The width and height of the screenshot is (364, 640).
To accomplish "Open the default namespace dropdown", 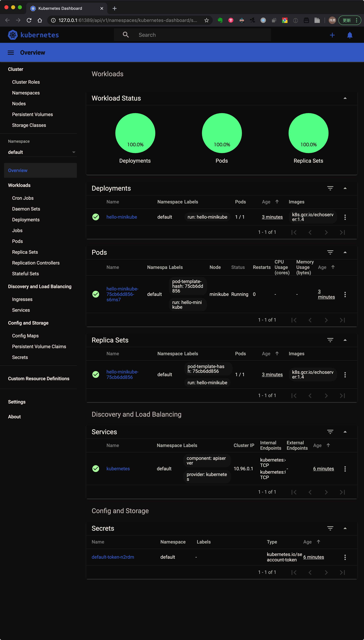I will click(42, 152).
